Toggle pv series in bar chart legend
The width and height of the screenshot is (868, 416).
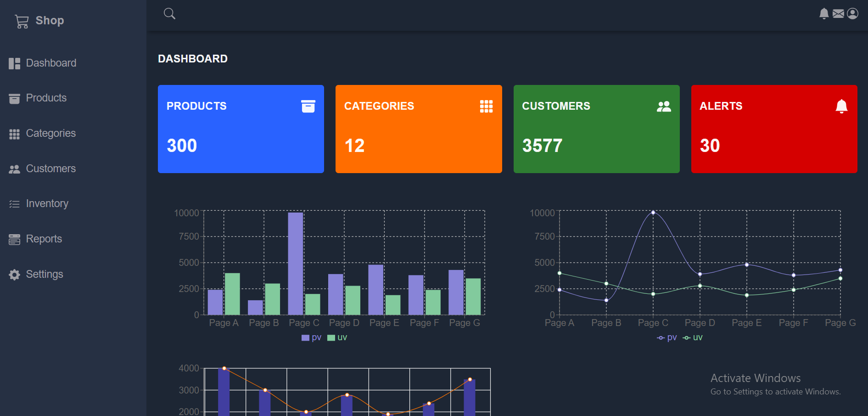pyautogui.click(x=311, y=337)
